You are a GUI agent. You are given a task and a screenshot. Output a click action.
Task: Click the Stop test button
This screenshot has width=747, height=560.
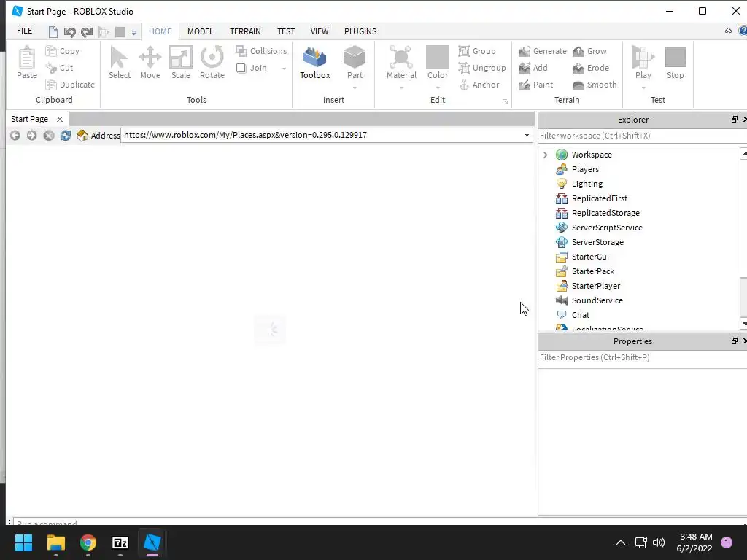coord(675,63)
